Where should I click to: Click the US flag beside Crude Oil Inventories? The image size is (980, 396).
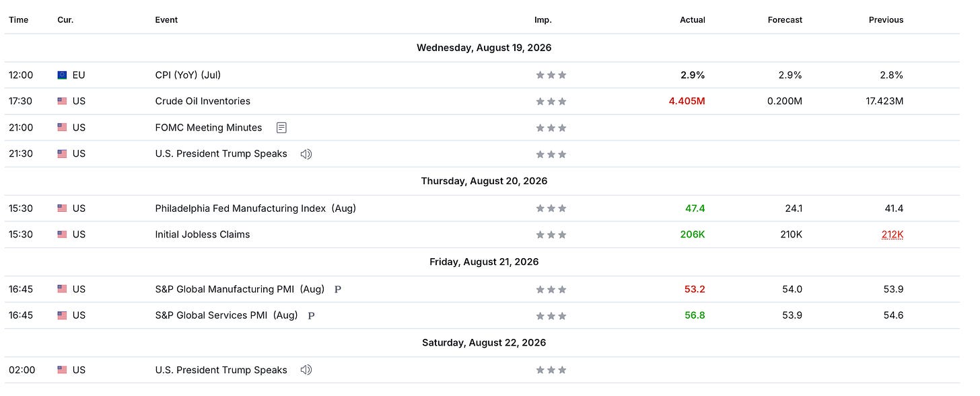[x=62, y=102]
